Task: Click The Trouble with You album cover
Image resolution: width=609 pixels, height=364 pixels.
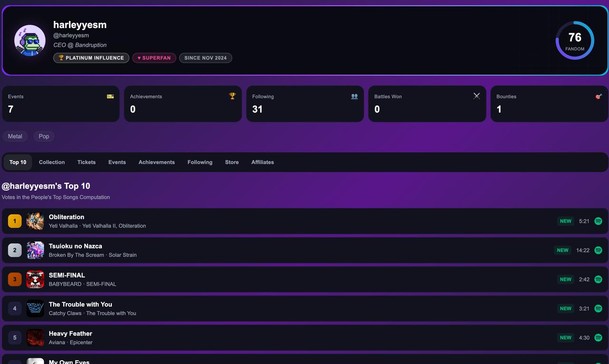Action: (x=36, y=308)
